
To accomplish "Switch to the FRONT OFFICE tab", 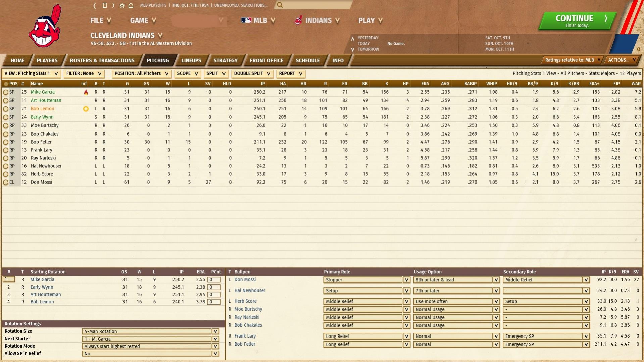I will pyautogui.click(x=266, y=60).
